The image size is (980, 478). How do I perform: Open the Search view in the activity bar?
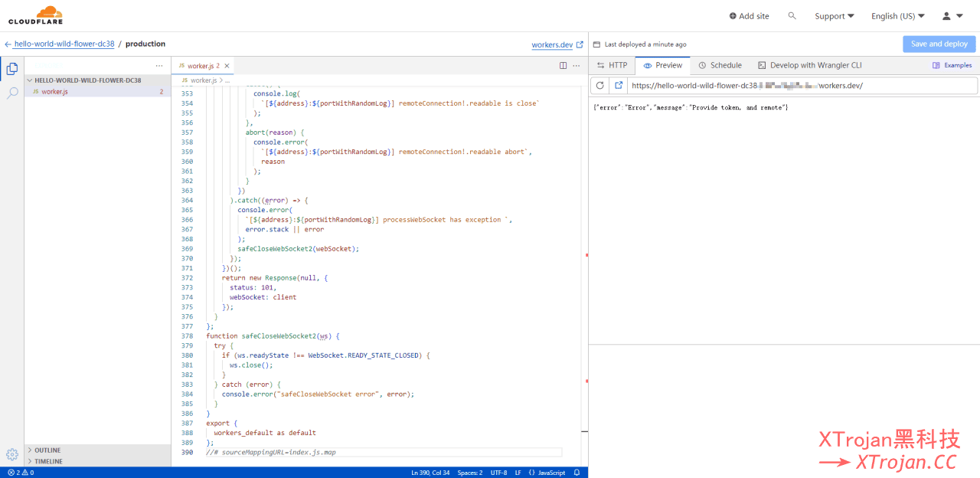click(12, 93)
